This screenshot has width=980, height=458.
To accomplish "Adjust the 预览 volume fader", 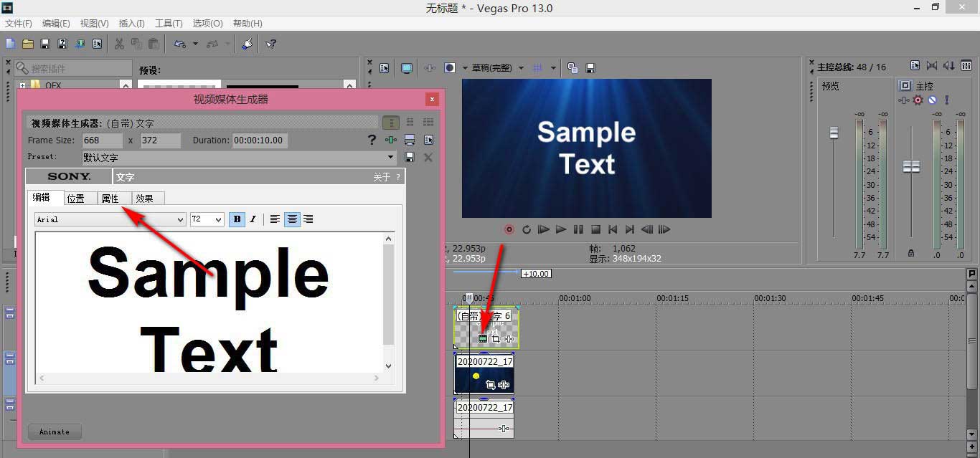I will 833,133.
